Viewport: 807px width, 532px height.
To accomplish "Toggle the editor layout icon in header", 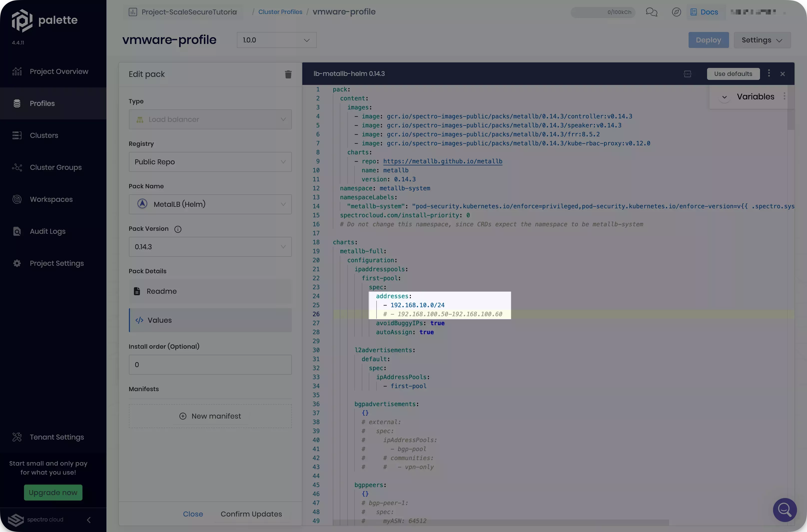I will 687,74.
